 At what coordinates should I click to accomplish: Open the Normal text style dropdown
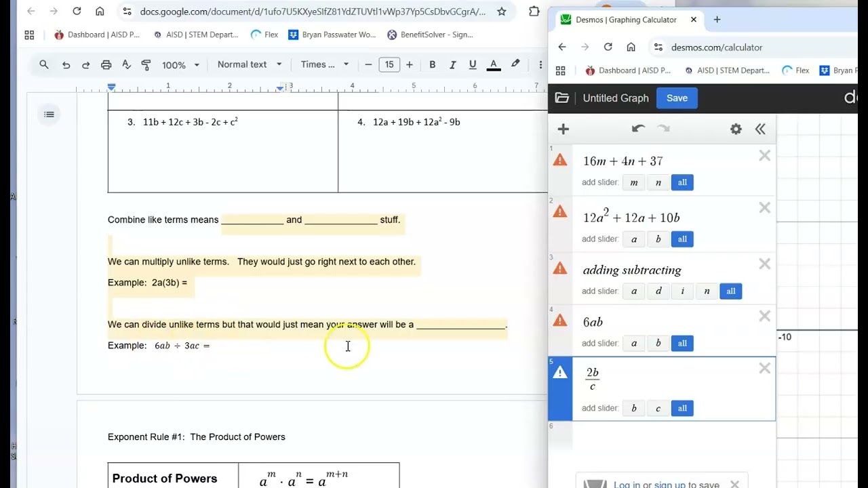(250, 65)
